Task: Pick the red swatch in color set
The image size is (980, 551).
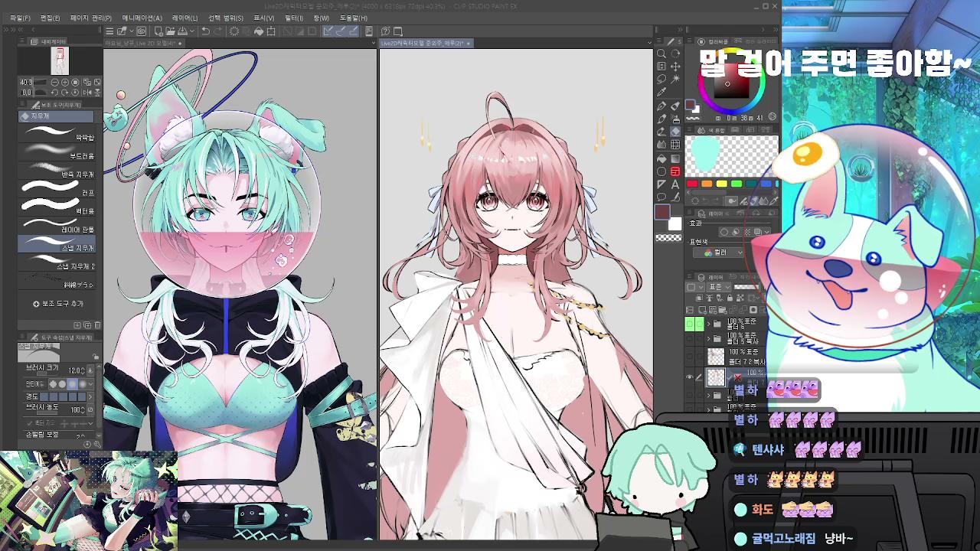Action: click(692, 184)
